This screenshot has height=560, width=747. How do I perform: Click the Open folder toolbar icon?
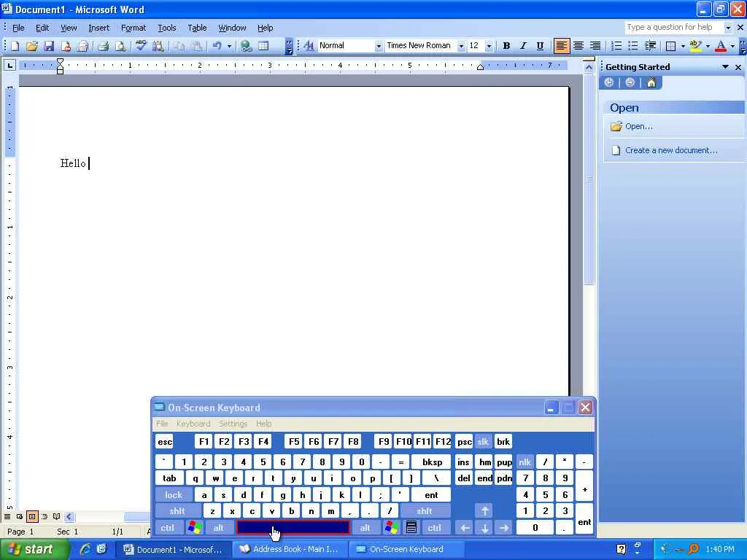[x=32, y=46]
